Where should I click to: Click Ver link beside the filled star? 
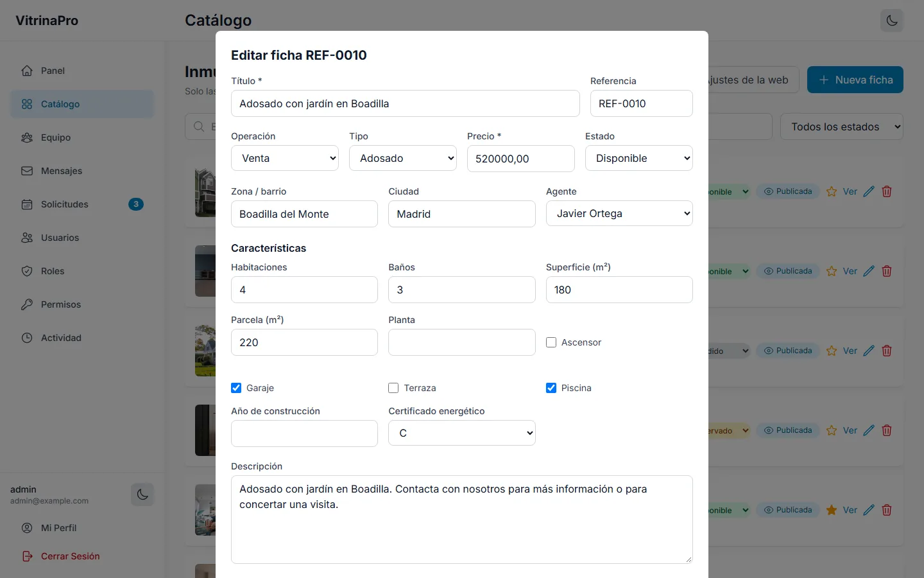click(x=850, y=510)
